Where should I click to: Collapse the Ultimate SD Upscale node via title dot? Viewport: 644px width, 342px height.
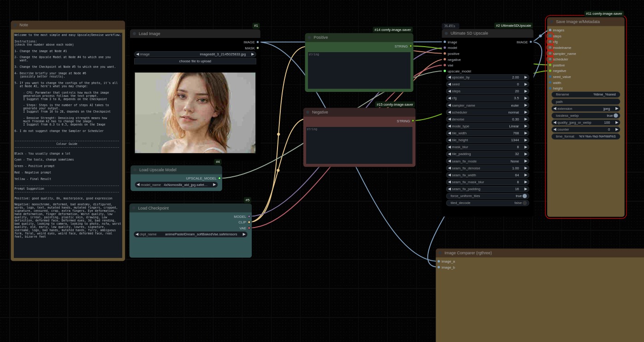point(446,33)
